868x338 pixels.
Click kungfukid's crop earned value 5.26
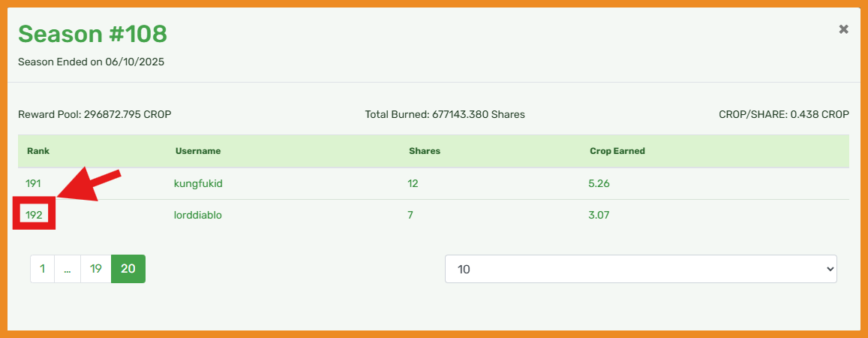click(599, 183)
